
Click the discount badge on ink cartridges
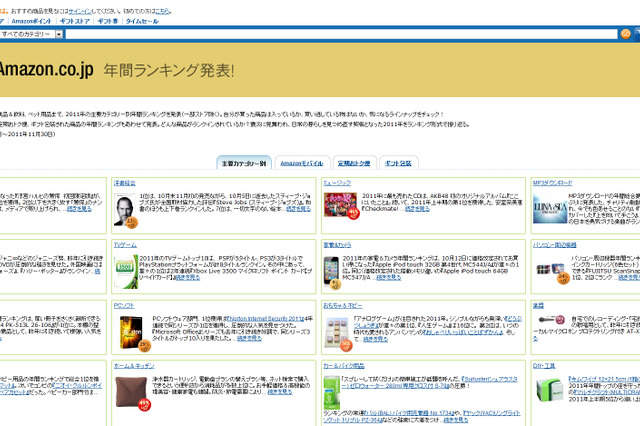[563, 278]
